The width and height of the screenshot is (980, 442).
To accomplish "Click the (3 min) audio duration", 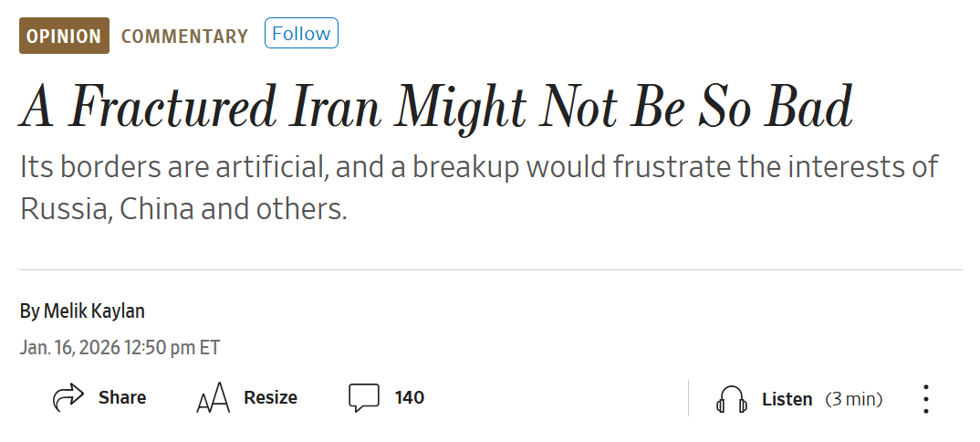I will pyautogui.click(x=853, y=399).
